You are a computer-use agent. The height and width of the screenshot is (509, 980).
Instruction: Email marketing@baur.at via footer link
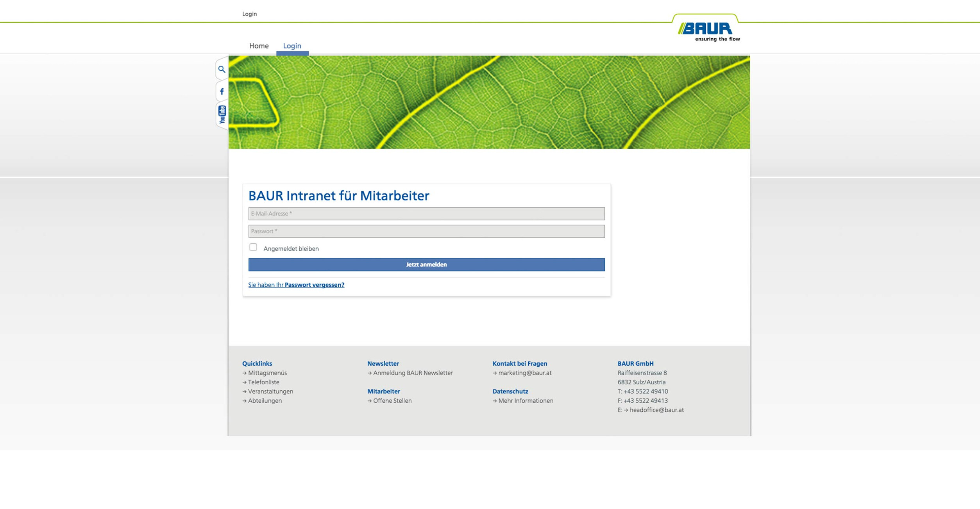[525, 373]
